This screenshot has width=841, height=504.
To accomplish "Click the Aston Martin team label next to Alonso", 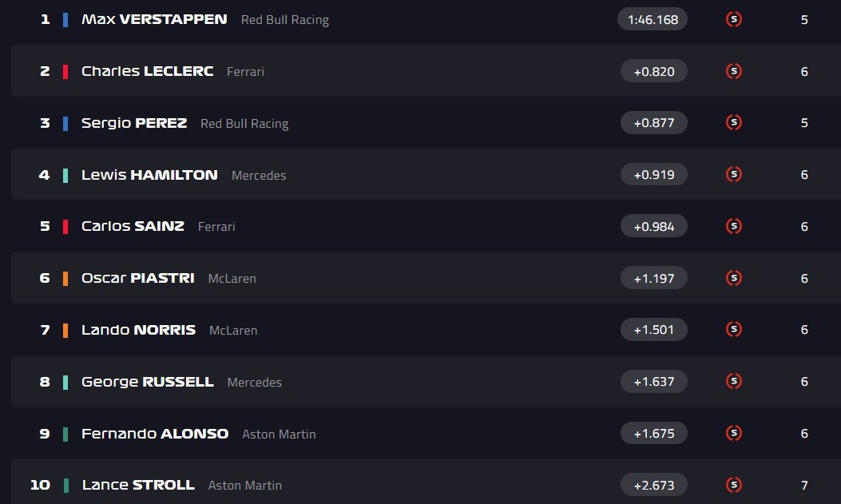I will click(x=279, y=434).
